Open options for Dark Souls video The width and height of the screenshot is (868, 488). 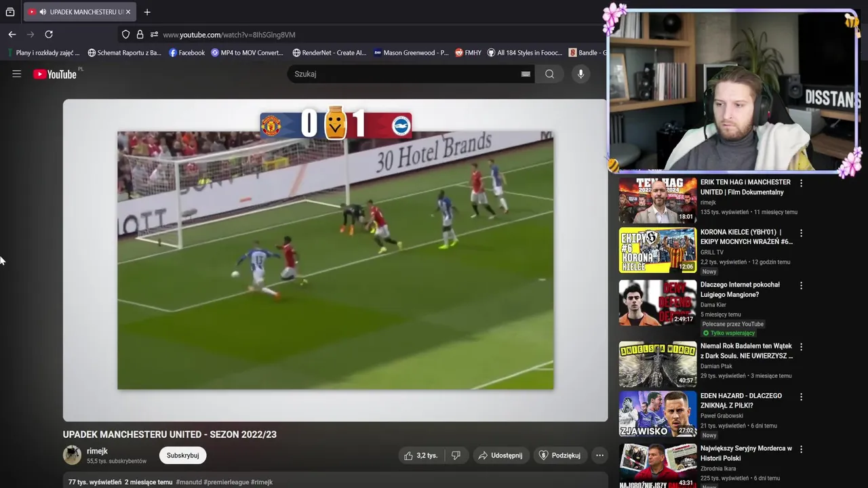[x=801, y=347]
